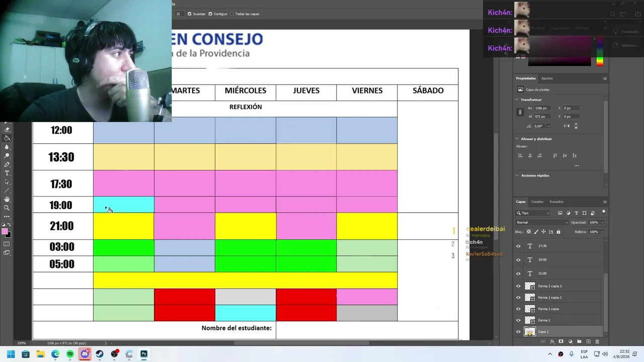Toggle the width-height link constraint
644x362 pixels.
pos(520,112)
